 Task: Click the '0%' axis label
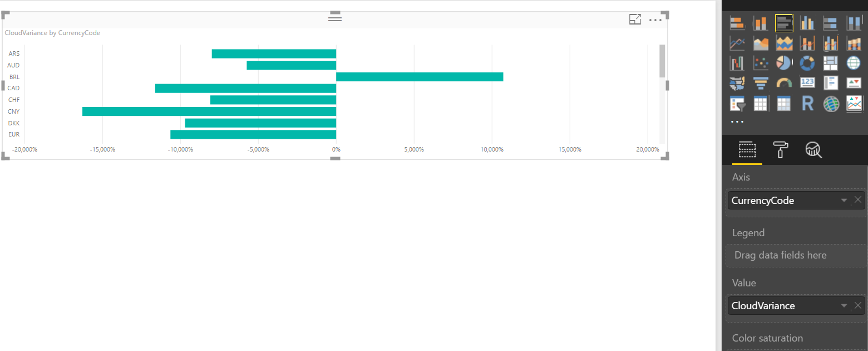click(x=336, y=150)
